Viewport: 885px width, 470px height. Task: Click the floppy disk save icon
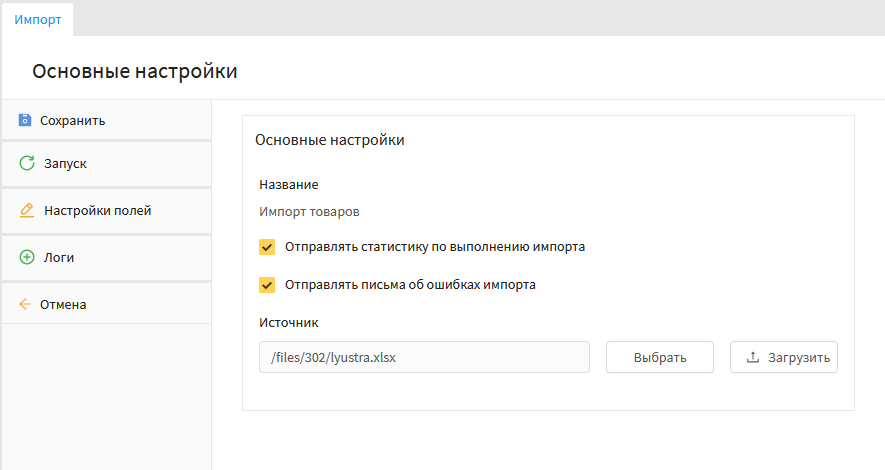click(25, 121)
